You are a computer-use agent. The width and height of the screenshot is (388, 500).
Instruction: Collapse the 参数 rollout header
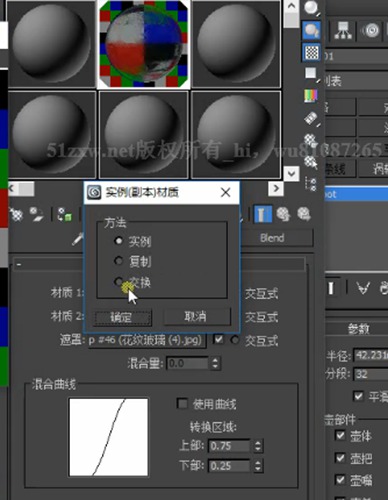coord(357,329)
